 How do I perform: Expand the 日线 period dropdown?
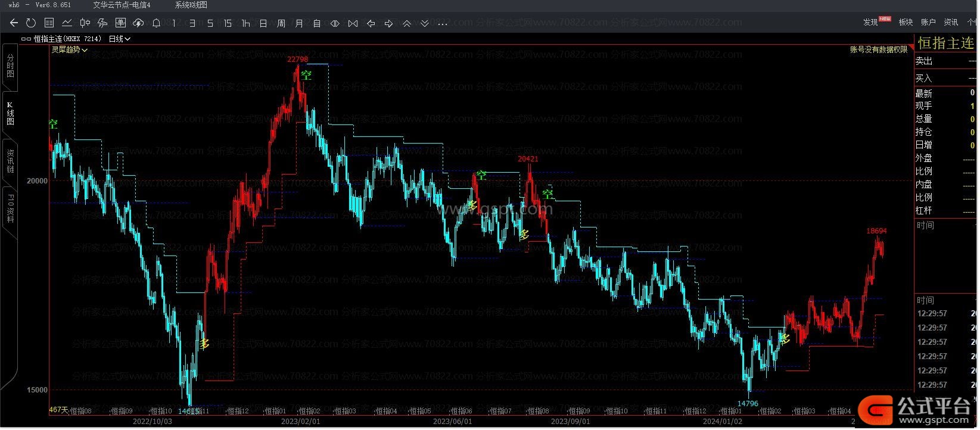tap(120, 39)
